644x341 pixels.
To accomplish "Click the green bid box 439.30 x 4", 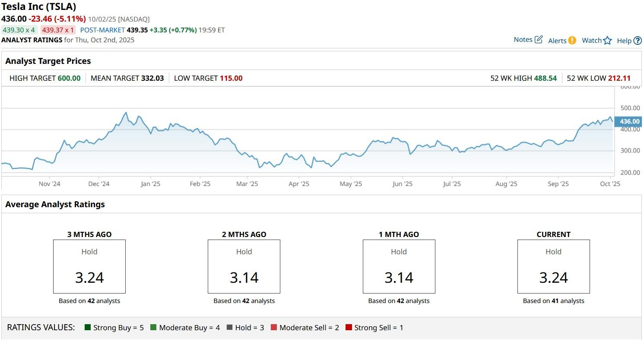I will (19, 30).
